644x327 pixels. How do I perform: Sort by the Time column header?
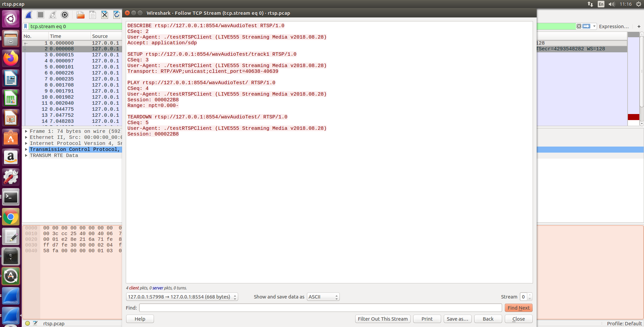pos(69,36)
